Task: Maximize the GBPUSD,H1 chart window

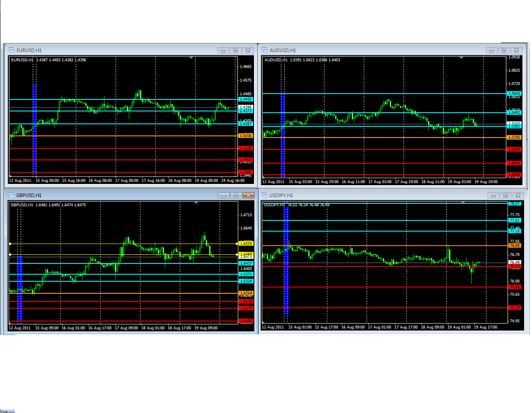Action: 236,196
